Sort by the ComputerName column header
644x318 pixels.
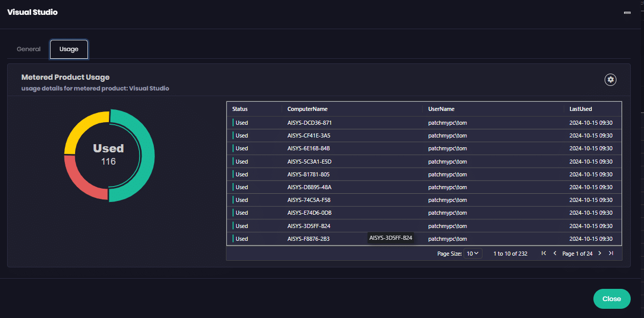coord(307,109)
